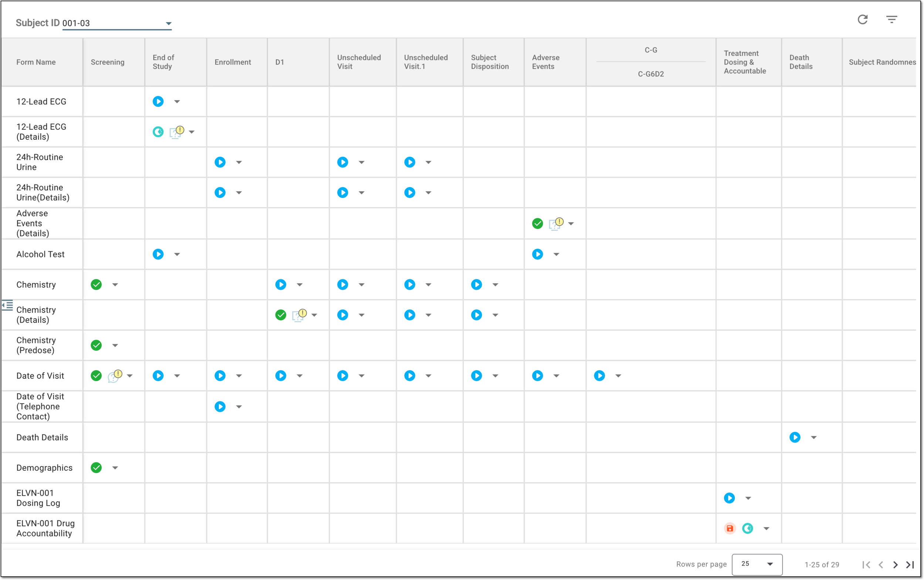View query warning on Adverse Events (Details)
The image size is (924, 580).
(x=556, y=224)
